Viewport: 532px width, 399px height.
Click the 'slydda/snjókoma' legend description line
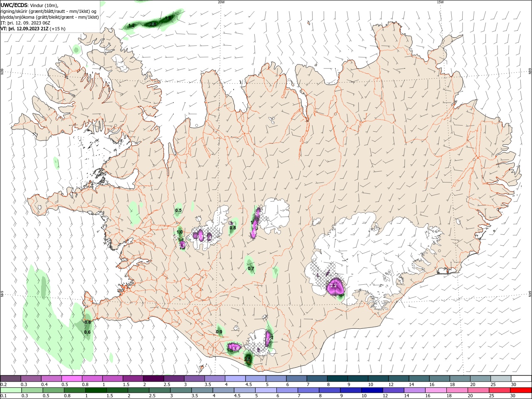[49, 17]
